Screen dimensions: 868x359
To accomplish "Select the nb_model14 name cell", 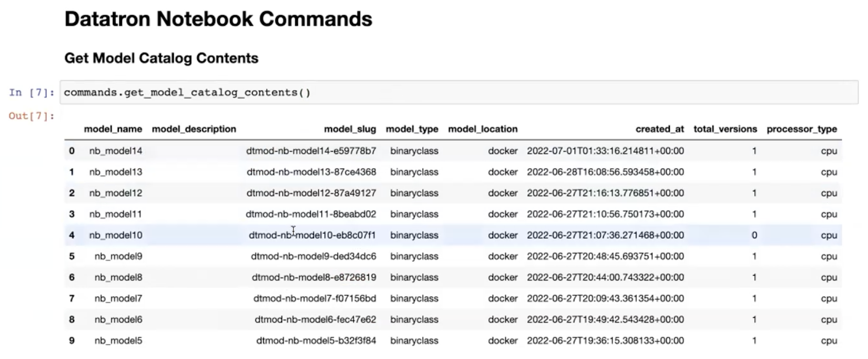I will coord(116,151).
